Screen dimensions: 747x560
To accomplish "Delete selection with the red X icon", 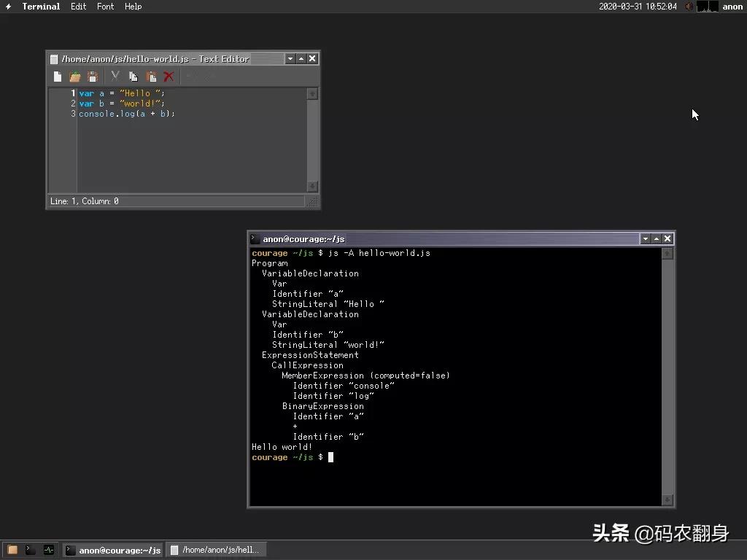I will pyautogui.click(x=168, y=76).
